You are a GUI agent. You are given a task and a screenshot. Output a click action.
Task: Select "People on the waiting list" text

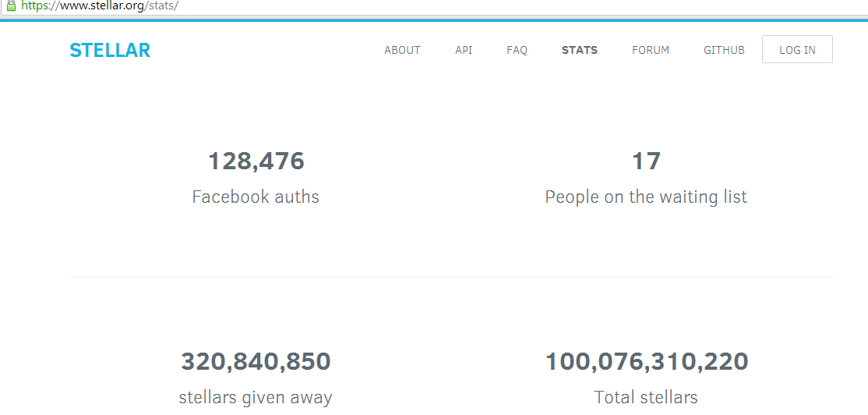click(646, 197)
